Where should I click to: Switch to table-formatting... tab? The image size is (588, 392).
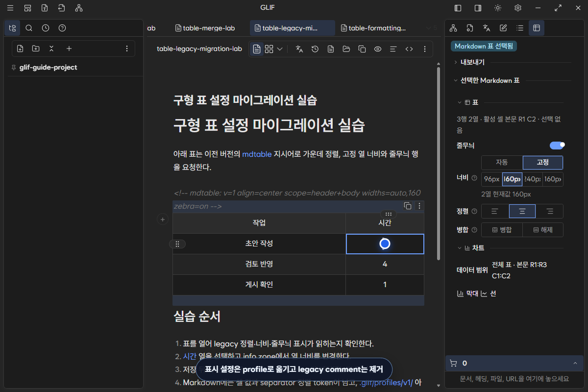point(374,28)
